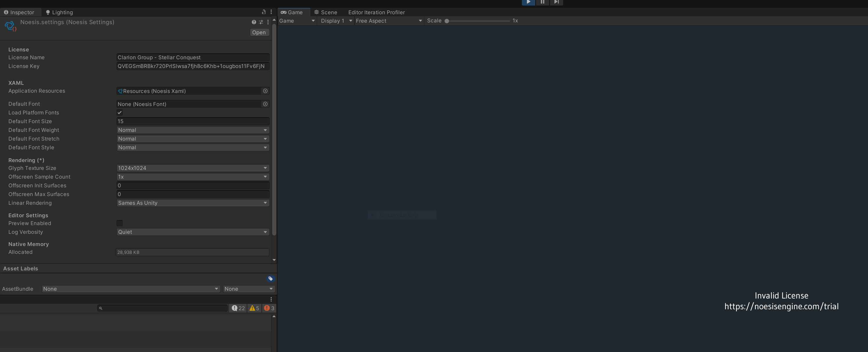Open the Glyph Texture Size dropdown

[x=193, y=168]
